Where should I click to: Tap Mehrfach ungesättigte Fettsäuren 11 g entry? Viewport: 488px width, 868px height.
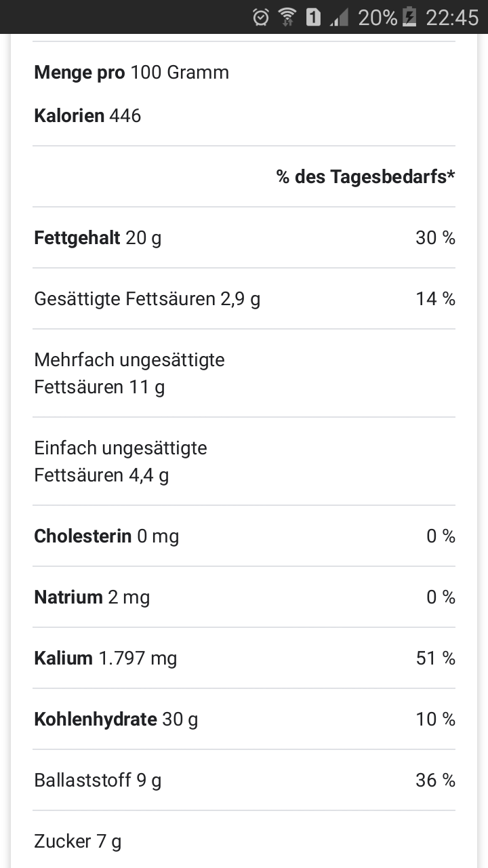coord(129,373)
